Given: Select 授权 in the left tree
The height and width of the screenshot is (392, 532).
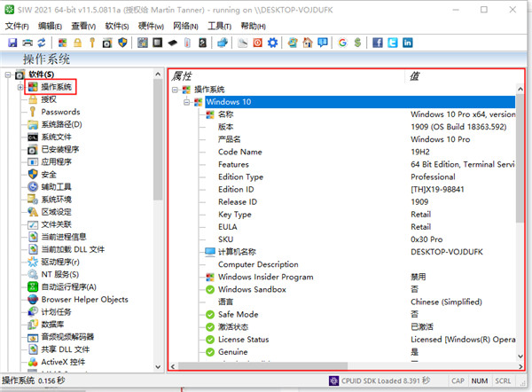Looking at the screenshot, I should (49, 99).
